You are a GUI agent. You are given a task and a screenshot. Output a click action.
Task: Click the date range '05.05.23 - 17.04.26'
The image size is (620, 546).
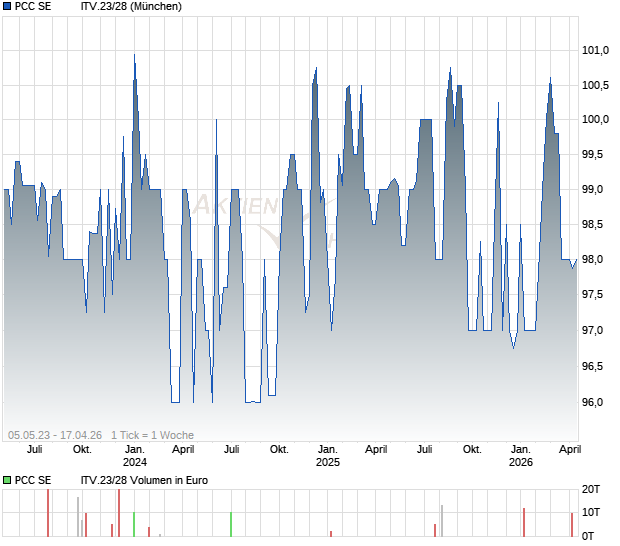coord(56,435)
